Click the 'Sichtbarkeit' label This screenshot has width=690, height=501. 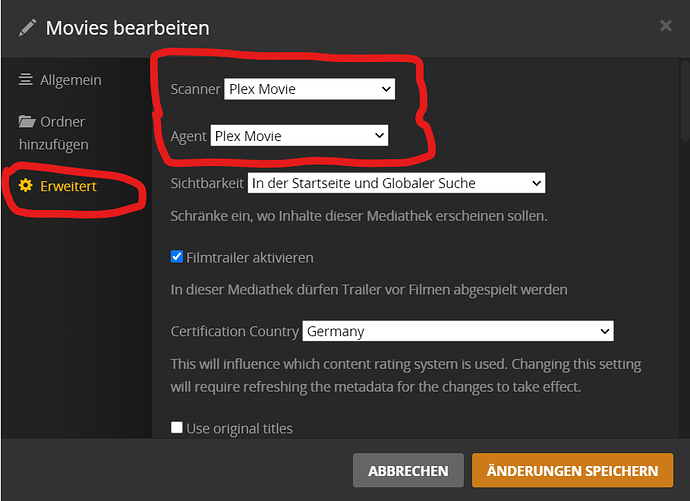click(x=207, y=183)
